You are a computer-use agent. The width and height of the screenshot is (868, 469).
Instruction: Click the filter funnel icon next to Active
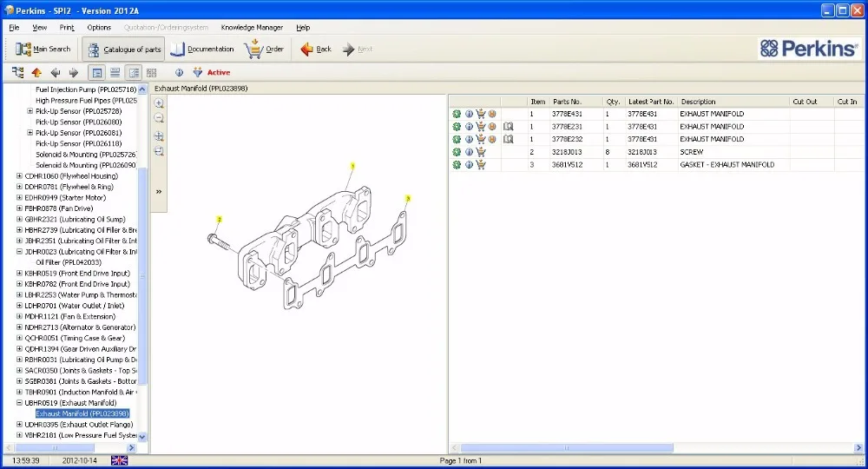pyautogui.click(x=198, y=72)
